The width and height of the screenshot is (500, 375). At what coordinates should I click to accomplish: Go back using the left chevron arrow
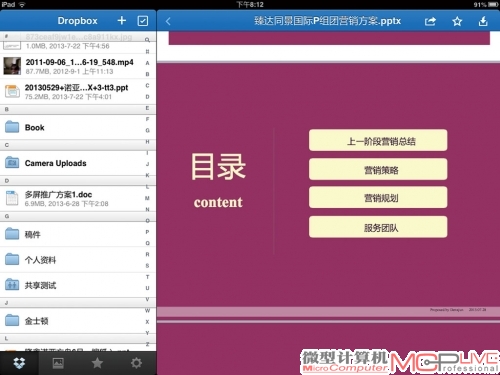point(168,21)
